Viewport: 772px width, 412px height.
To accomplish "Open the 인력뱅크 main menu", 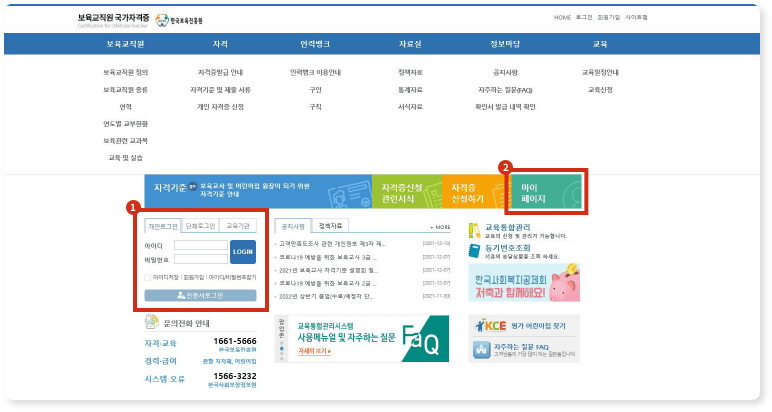I will point(315,44).
